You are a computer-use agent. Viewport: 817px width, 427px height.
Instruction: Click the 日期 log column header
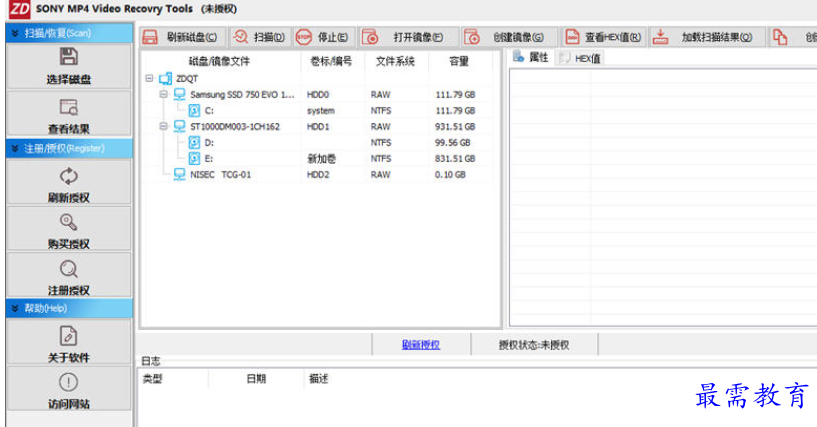pyautogui.click(x=256, y=379)
